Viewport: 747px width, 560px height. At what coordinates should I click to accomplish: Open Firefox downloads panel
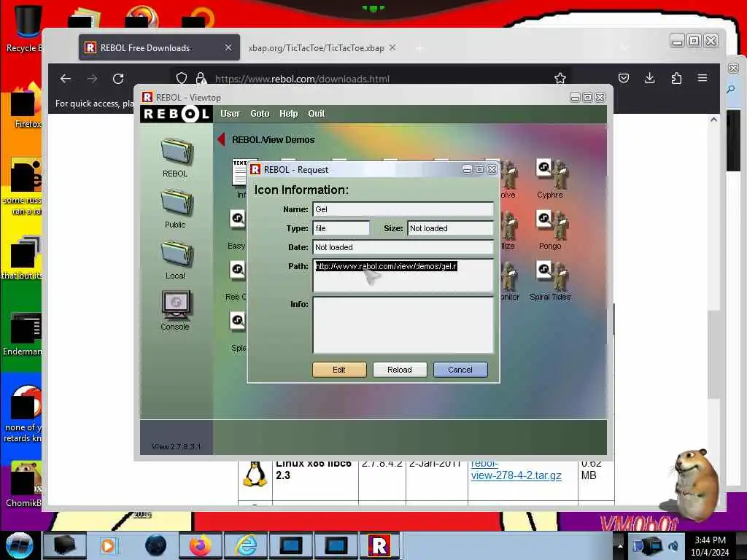pos(650,78)
